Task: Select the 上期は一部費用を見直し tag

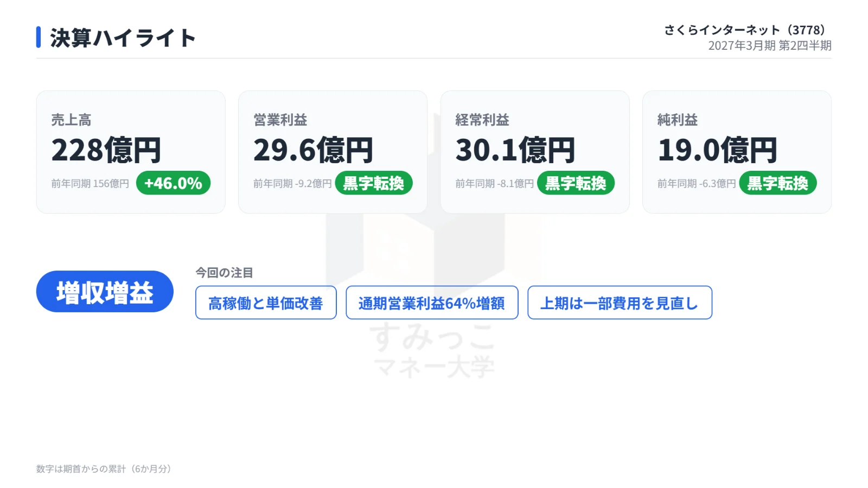Action: [620, 303]
